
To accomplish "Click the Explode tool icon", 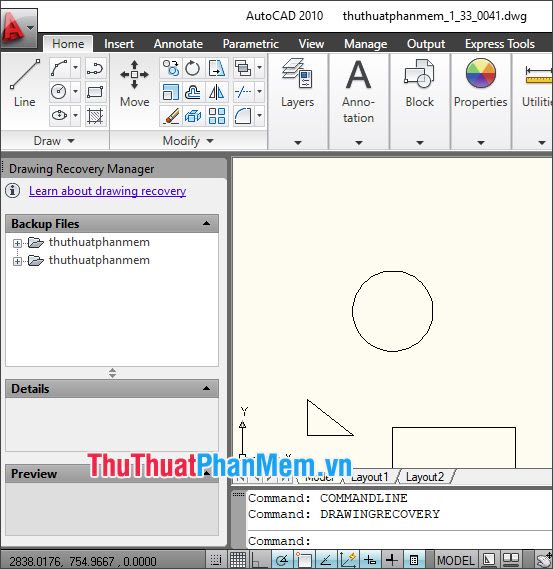I will tap(193, 116).
